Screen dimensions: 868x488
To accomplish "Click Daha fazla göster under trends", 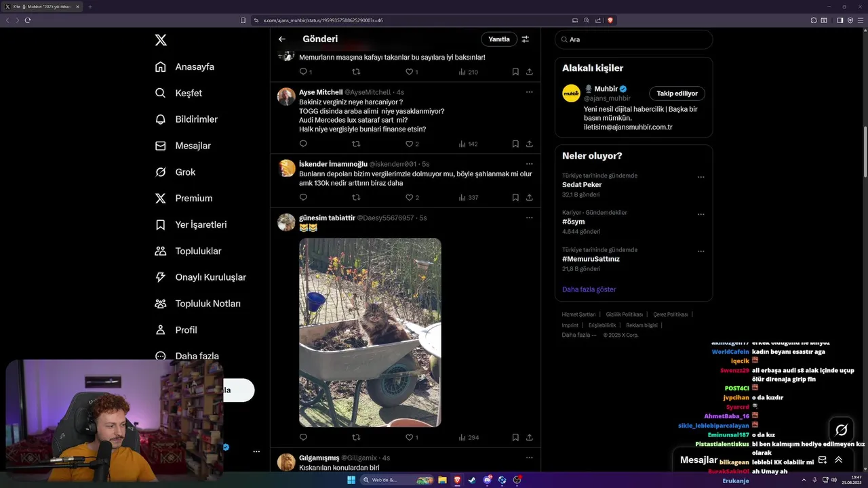I will (589, 289).
